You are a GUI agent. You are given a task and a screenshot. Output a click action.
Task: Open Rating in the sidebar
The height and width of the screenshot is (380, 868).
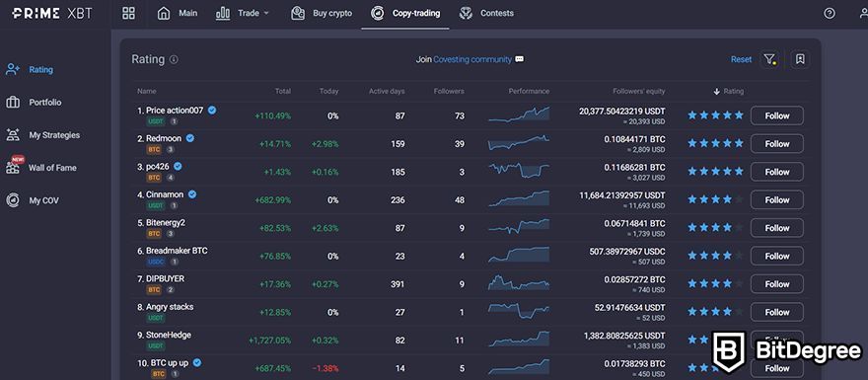30,70
